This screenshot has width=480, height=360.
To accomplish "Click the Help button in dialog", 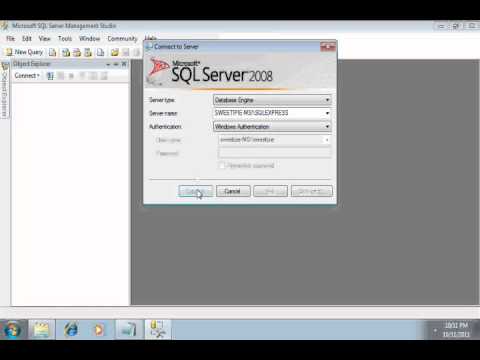I will pos(270,191).
